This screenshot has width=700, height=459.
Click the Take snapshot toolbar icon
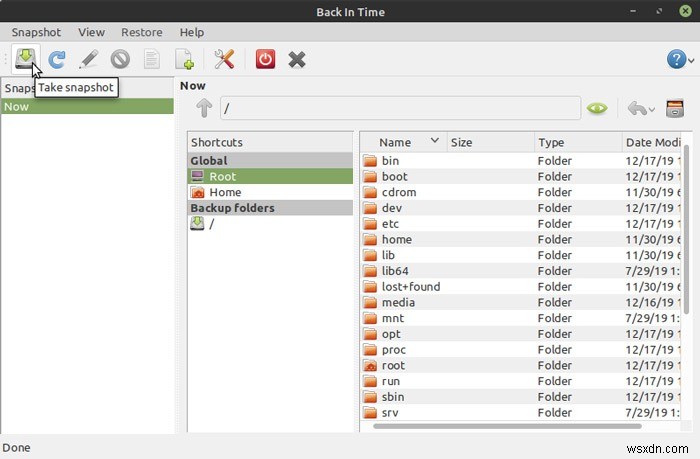pyautogui.click(x=25, y=59)
